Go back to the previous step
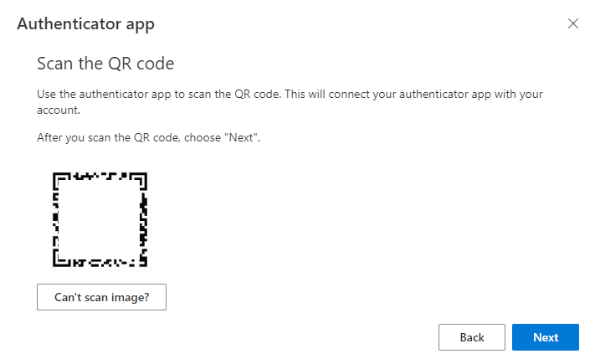595x364 pixels. click(472, 337)
